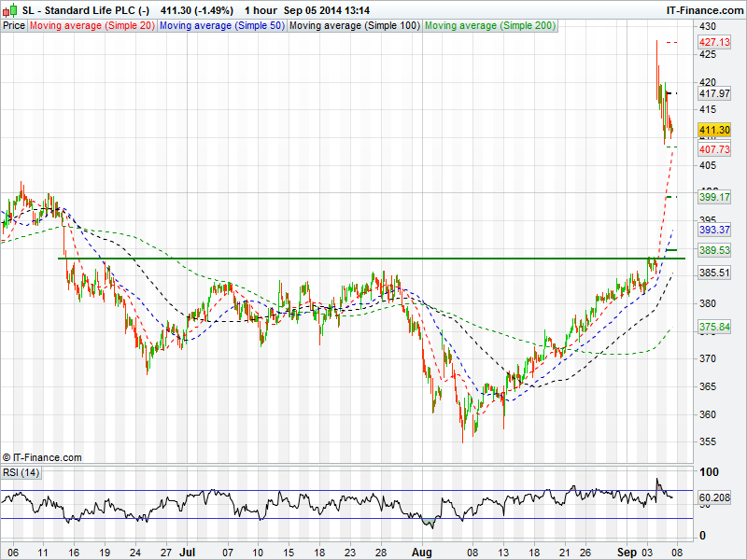Click the Jul marker on the date axis
This screenshot has height=560, width=747.
[189, 552]
